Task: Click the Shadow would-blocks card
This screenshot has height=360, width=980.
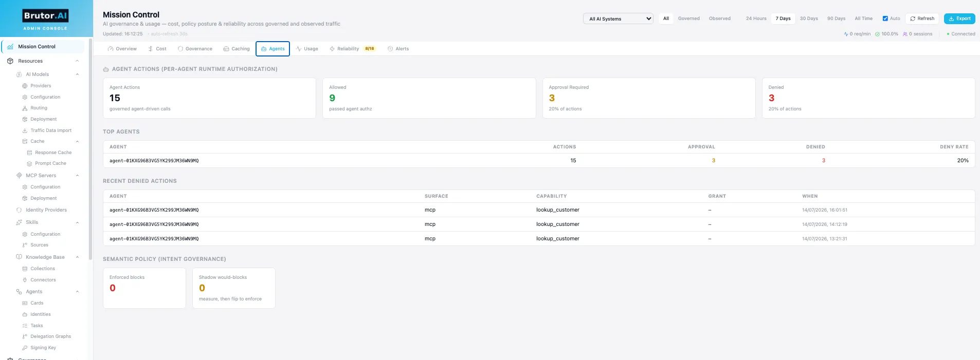Action: click(234, 288)
